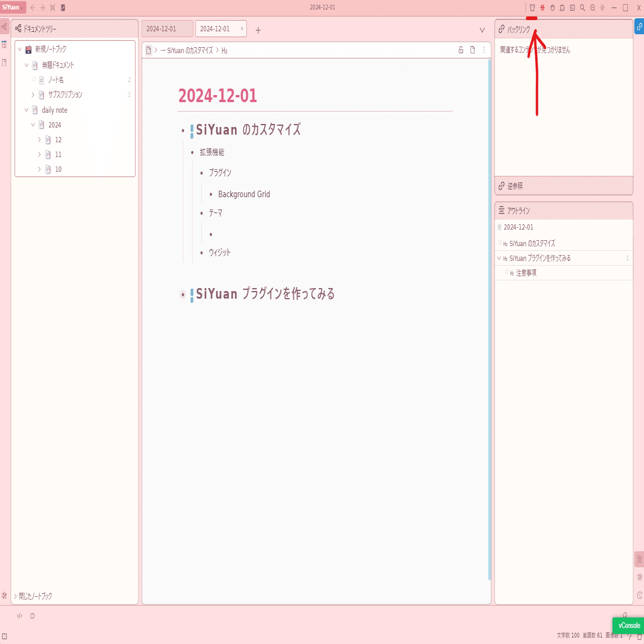Viewport: 644px width, 644px height.
Task: Open the theme shirt icon in title bar
Action: coord(532,8)
